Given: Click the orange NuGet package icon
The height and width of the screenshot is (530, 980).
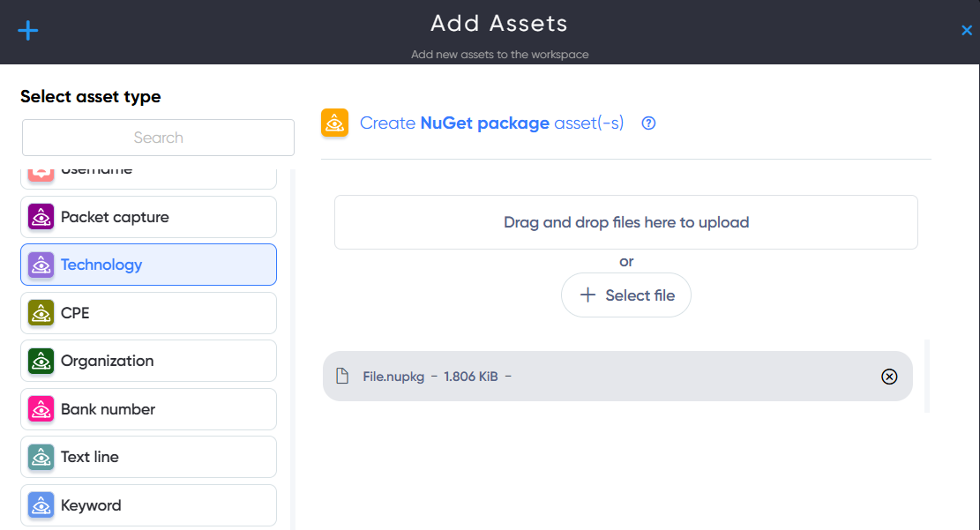Looking at the screenshot, I should pos(335,123).
